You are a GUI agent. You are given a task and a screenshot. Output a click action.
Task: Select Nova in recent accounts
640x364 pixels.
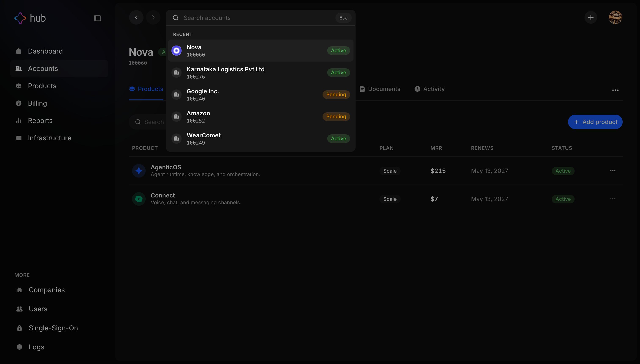pyautogui.click(x=261, y=51)
